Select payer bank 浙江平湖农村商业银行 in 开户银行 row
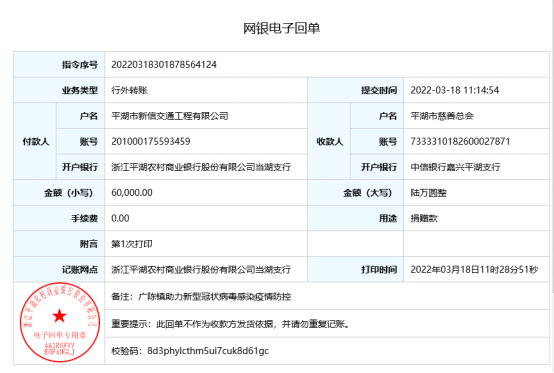Viewport: 554px width, 373px height. (x=201, y=167)
